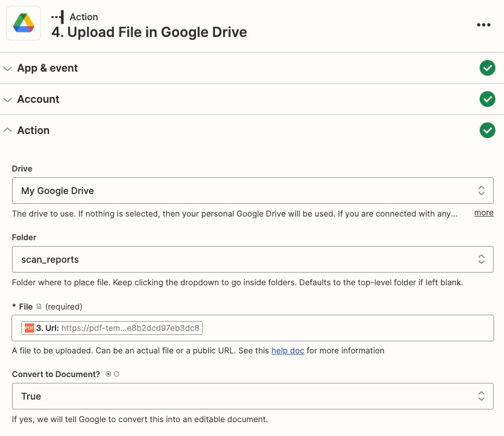Click the Action section green checkmark
The image size is (504, 436).
point(487,130)
